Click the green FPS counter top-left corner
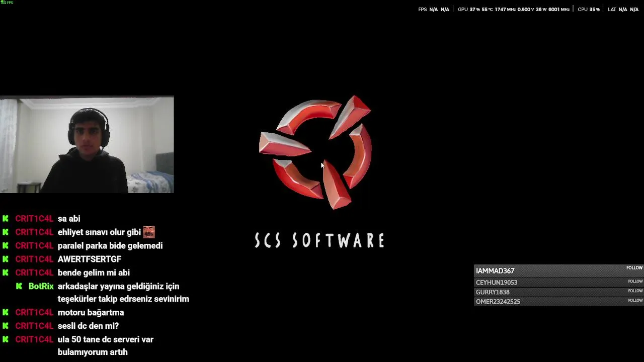Image resolution: width=644 pixels, height=362 pixels. click(7, 3)
